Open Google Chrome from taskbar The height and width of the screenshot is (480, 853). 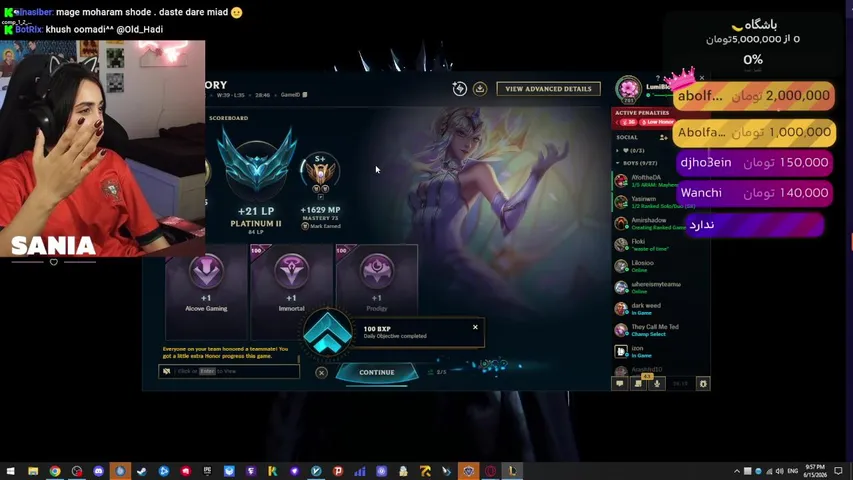coord(55,471)
